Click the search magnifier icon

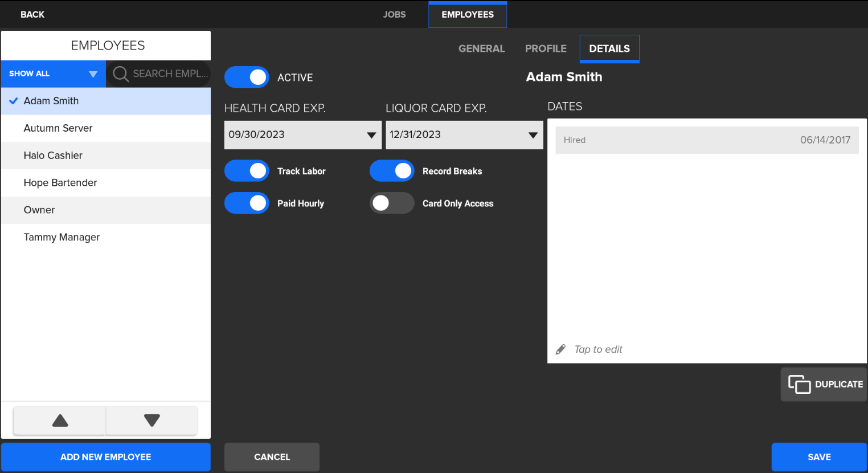(120, 74)
